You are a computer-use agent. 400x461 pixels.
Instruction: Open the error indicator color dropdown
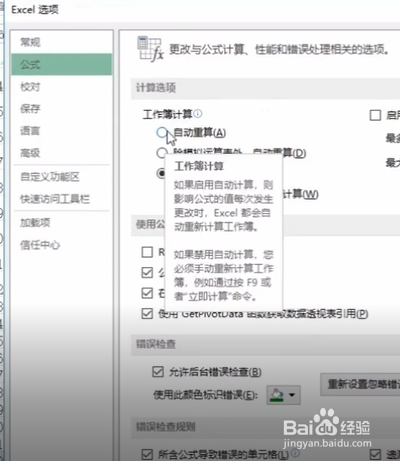(x=283, y=395)
